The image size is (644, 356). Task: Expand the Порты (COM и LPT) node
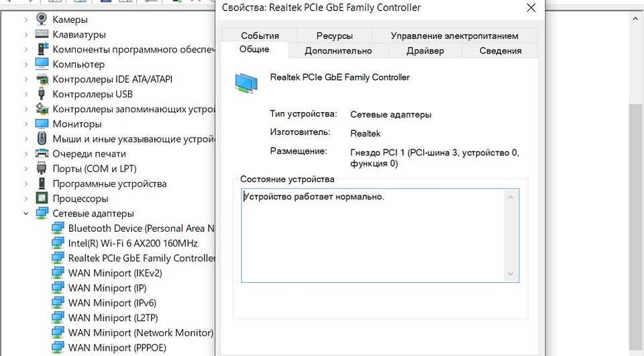(26, 169)
